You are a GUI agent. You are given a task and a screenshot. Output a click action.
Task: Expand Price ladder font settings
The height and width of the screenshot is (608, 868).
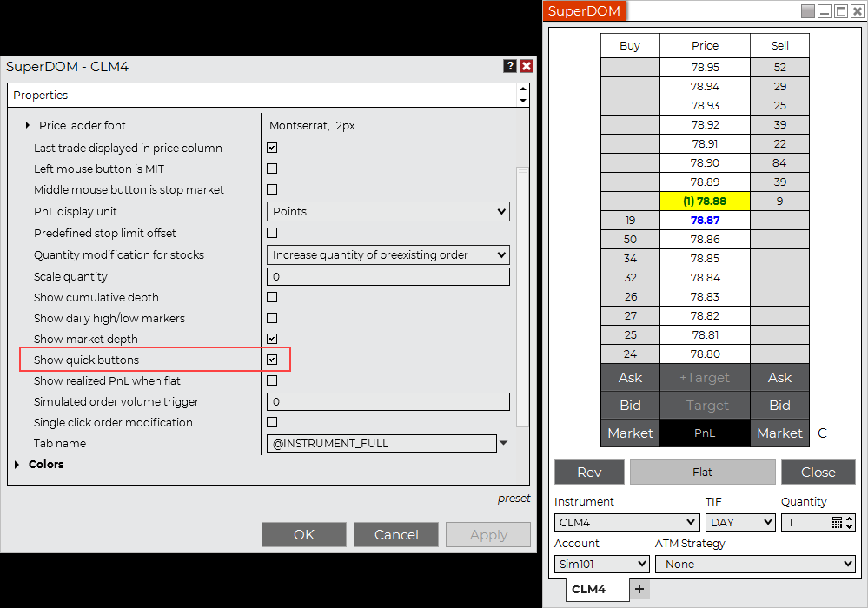click(x=27, y=126)
